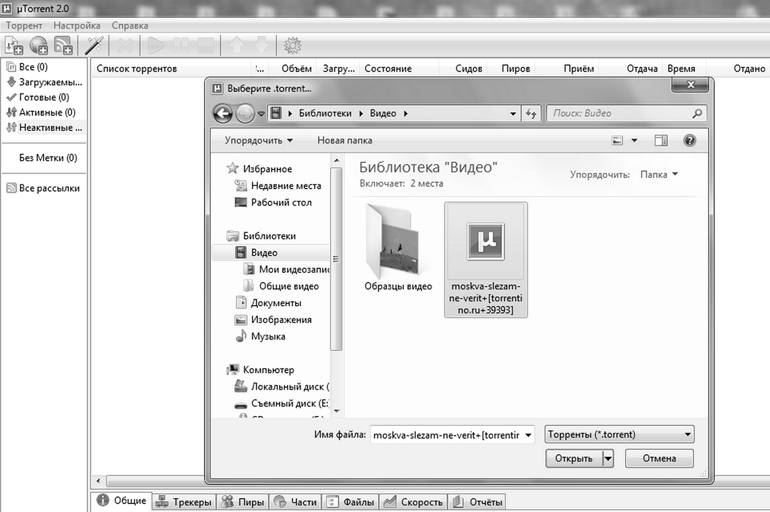Select Рабочий стол in navigation pane
770x512 pixels.
pos(274,202)
